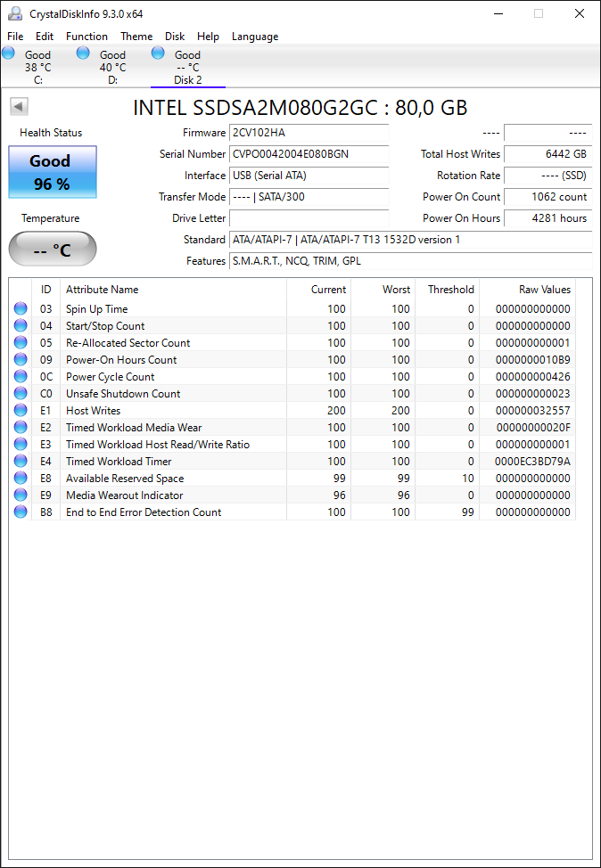Click blue status orb for C: drive

tap(8, 53)
